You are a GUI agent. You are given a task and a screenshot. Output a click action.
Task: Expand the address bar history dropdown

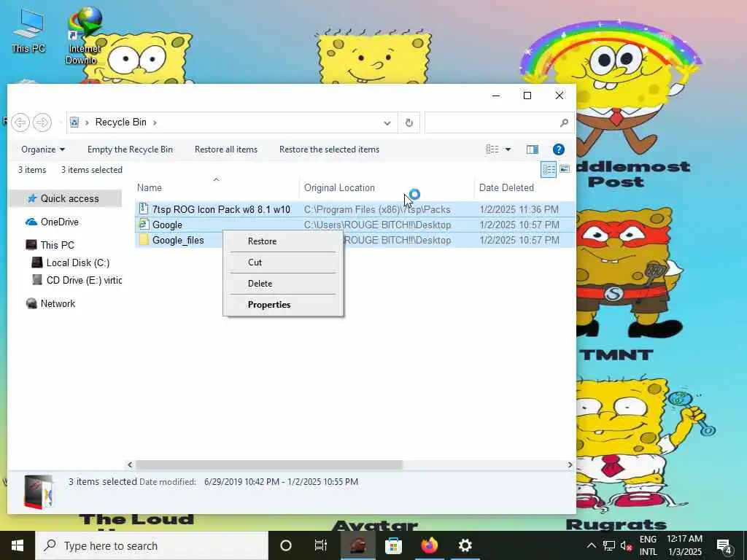(x=387, y=122)
